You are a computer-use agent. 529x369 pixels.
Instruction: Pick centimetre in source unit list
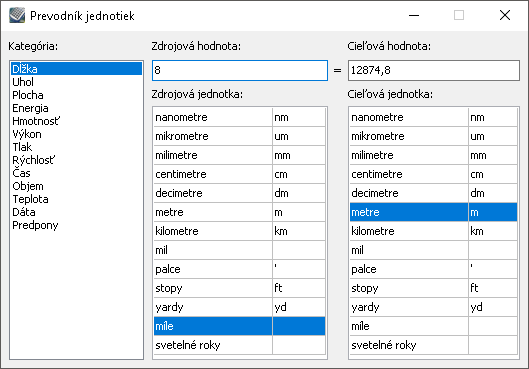pyautogui.click(x=240, y=174)
